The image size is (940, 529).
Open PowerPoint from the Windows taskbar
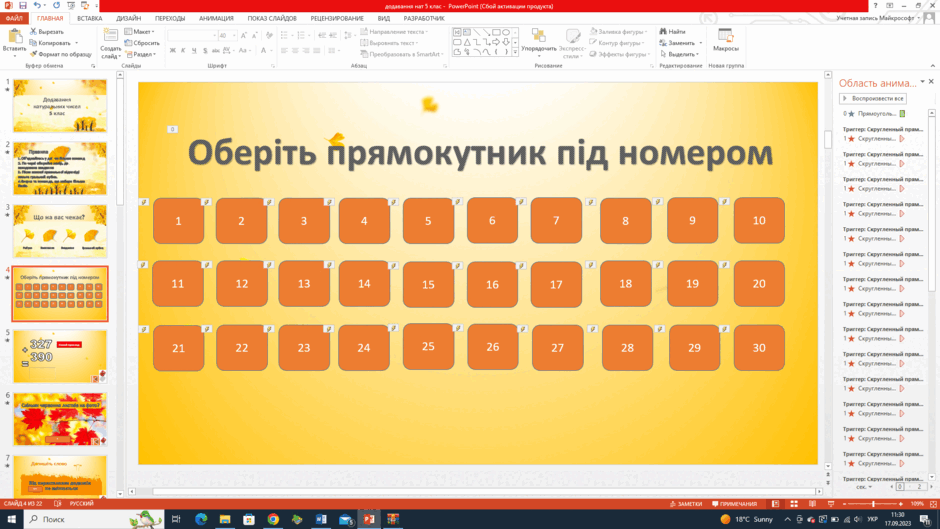369,519
